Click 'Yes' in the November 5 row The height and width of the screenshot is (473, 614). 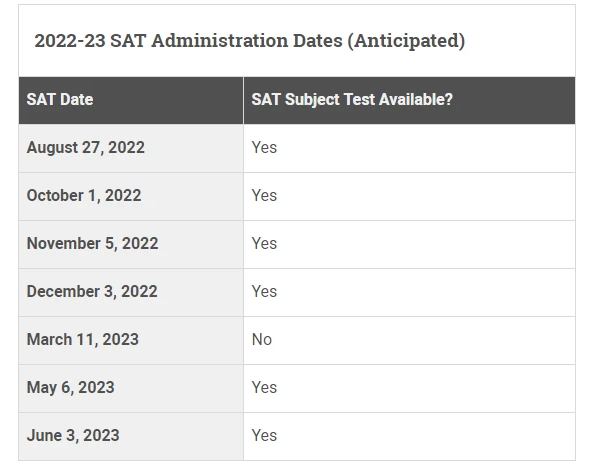coord(265,244)
